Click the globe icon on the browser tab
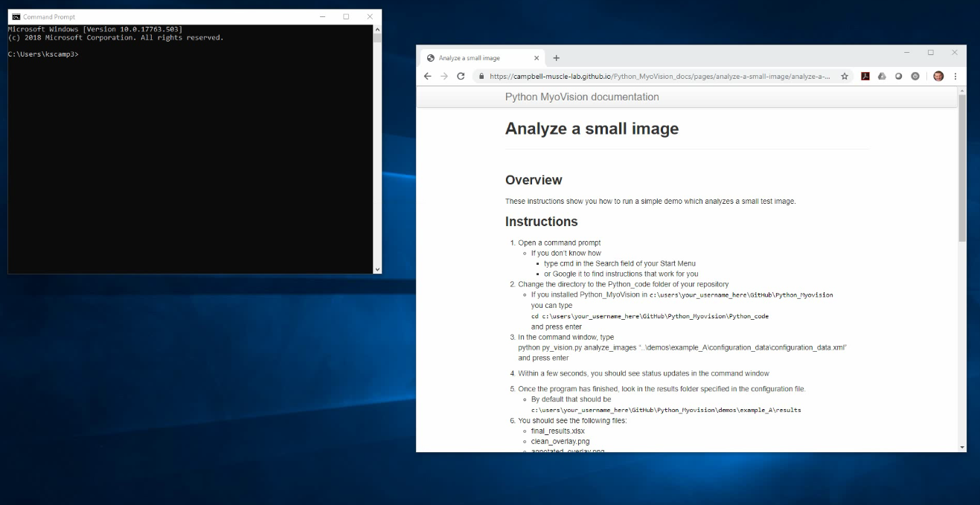 430,57
